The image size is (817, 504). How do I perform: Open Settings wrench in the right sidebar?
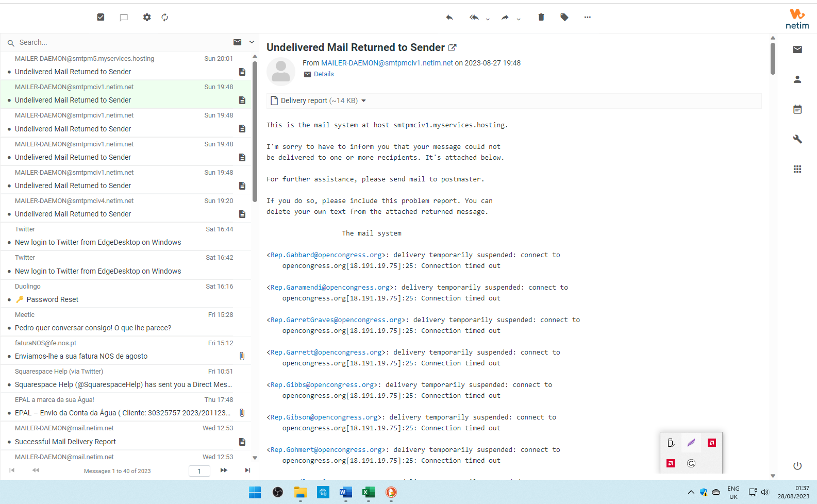pos(797,139)
